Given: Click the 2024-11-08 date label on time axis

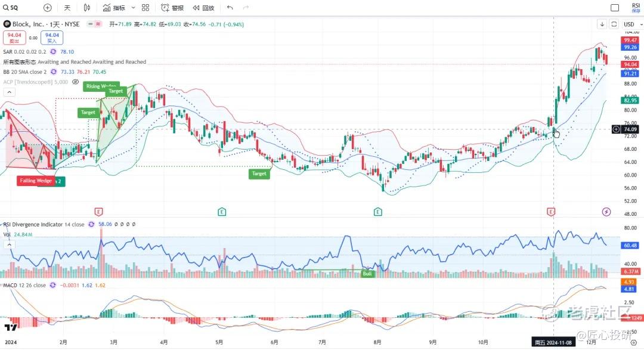Looking at the screenshot, I should click(x=553, y=343).
